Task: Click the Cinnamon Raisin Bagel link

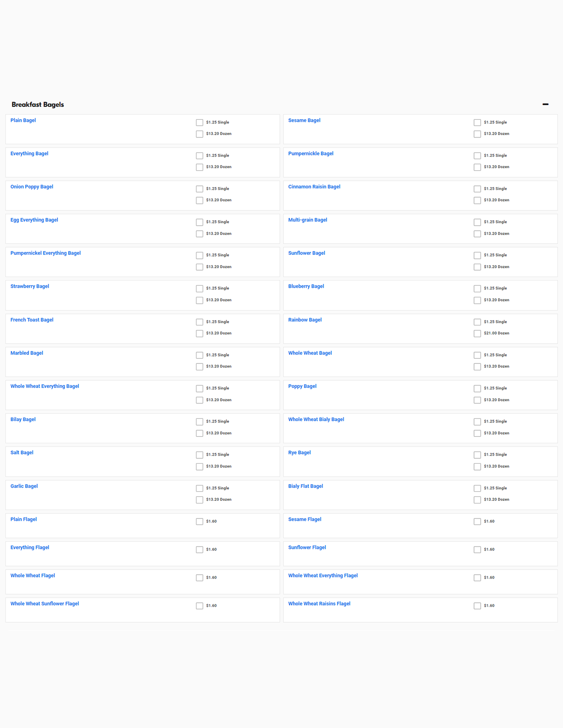Action: click(314, 187)
